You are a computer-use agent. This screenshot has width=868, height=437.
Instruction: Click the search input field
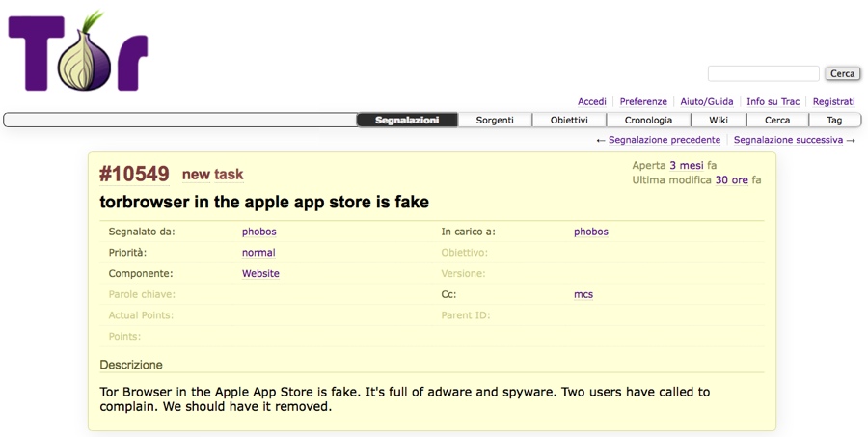(763, 73)
